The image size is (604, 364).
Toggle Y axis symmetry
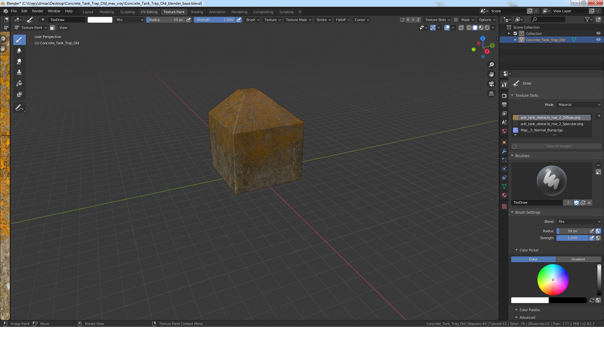pos(413,20)
